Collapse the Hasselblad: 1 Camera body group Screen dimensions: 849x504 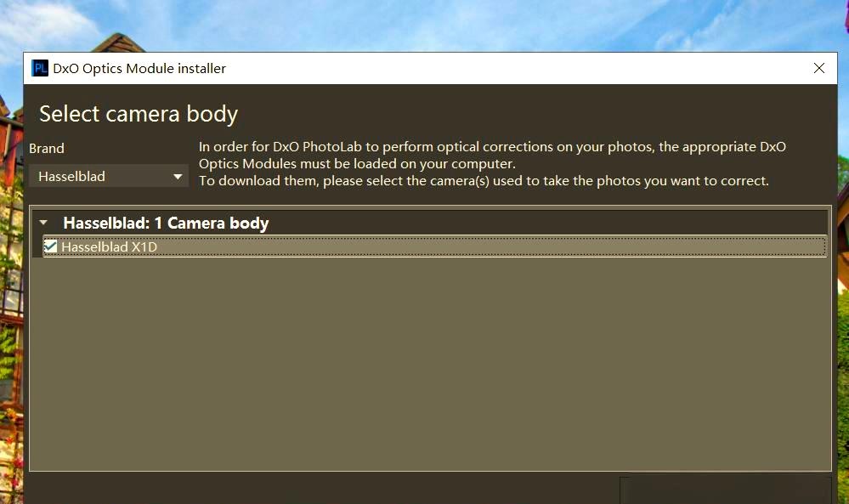(x=44, y=223)
